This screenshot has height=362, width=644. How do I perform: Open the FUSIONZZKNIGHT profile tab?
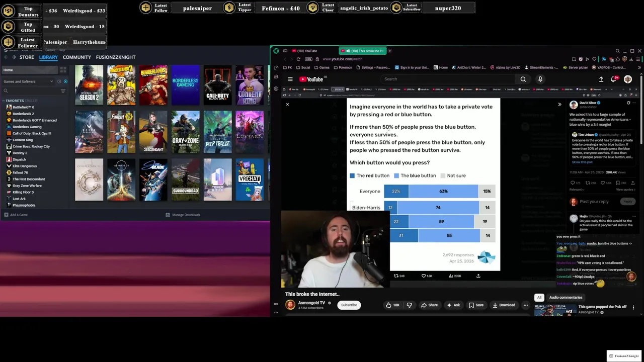(116, 57)
